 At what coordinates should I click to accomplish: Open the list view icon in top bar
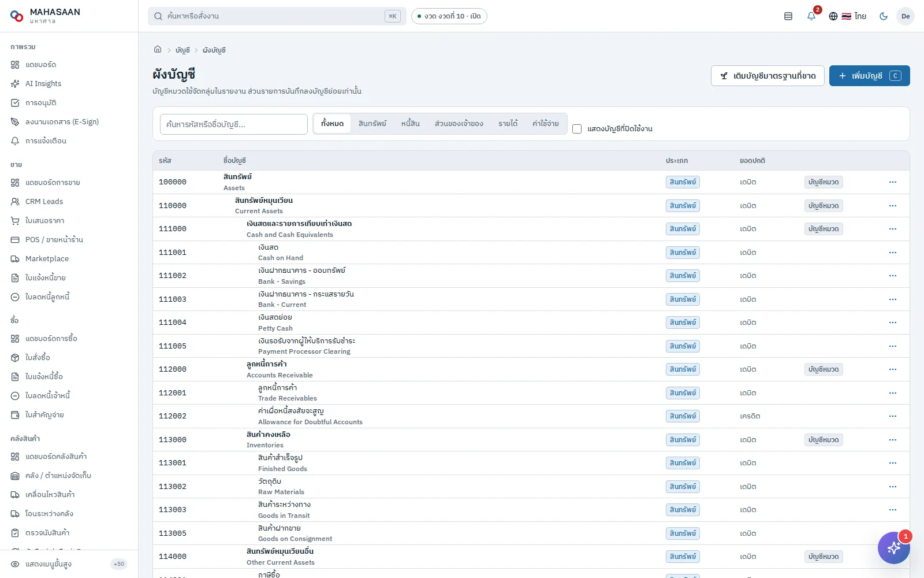point(788,16)
